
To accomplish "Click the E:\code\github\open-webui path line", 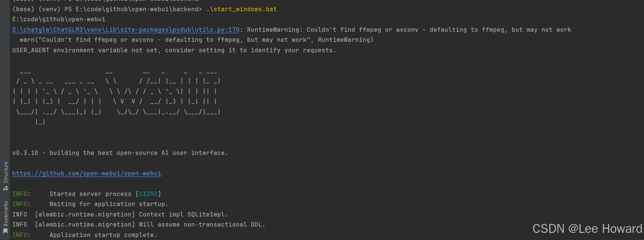I will click(59, 19).
